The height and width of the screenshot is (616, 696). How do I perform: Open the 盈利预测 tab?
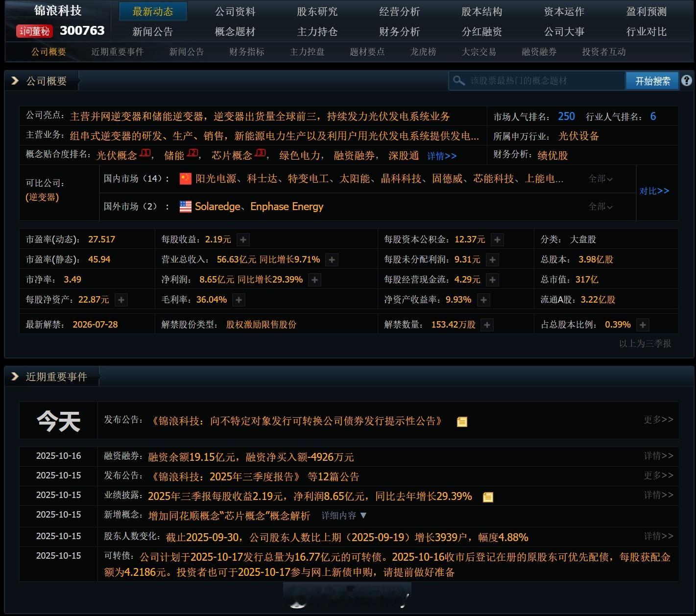(x=647, y=11)
